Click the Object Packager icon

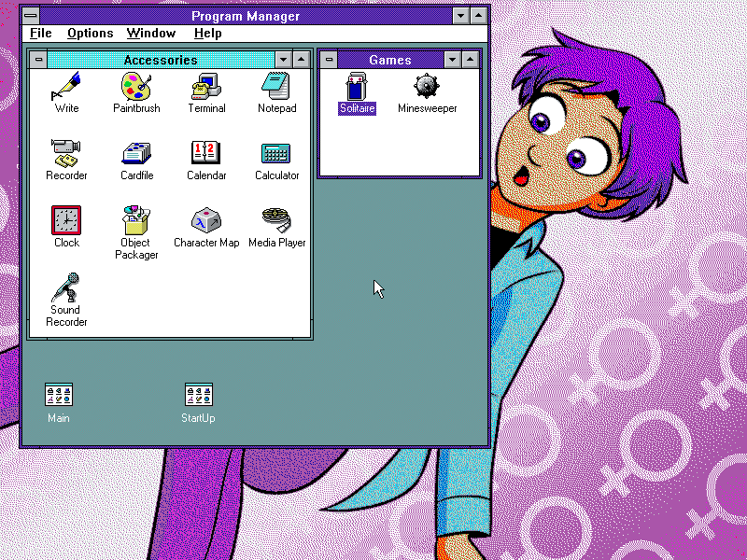(136, 220)
